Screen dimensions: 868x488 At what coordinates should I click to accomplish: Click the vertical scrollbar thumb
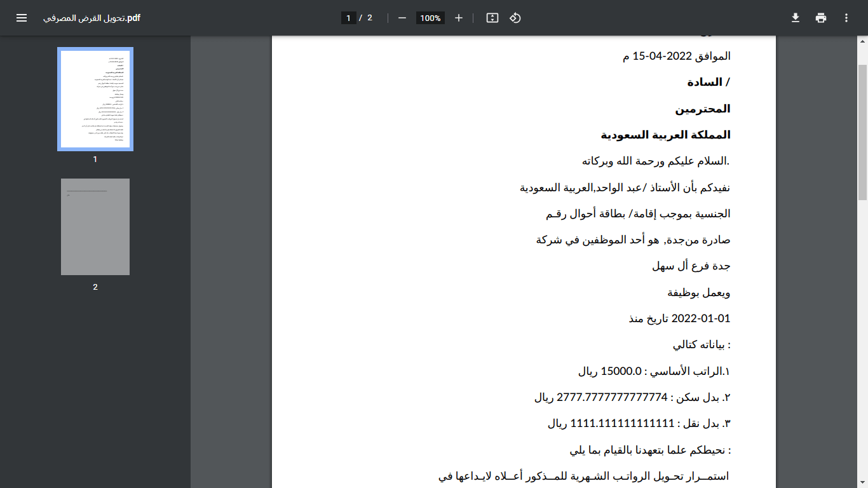[x=862, y=132]
